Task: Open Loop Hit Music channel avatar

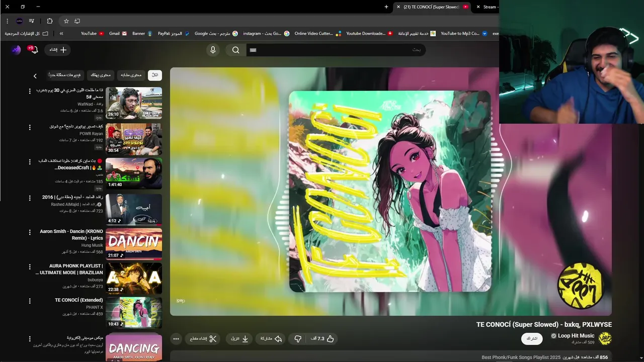Action: tap(605, 338)
